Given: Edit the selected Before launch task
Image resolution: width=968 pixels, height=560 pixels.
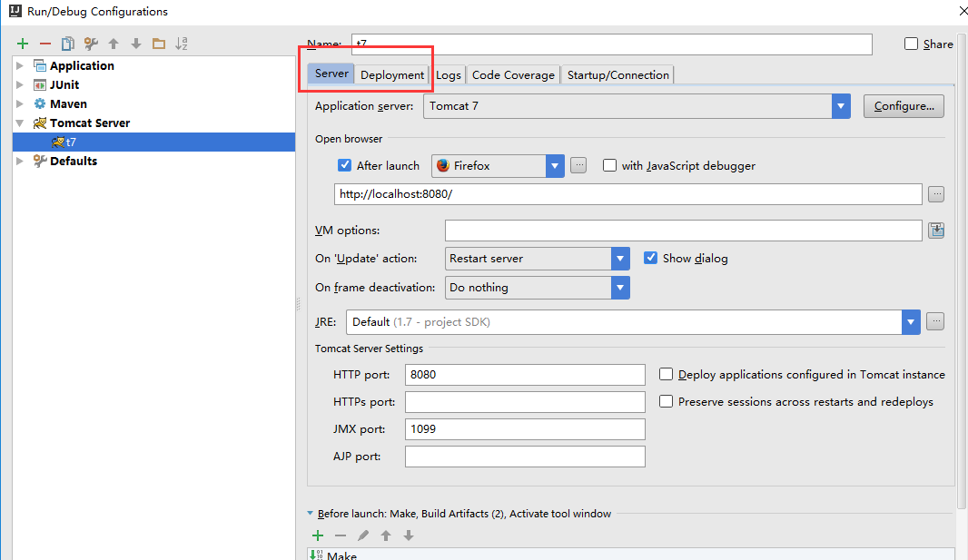Looking at the screenshot, I should click(x=363, y=535).
